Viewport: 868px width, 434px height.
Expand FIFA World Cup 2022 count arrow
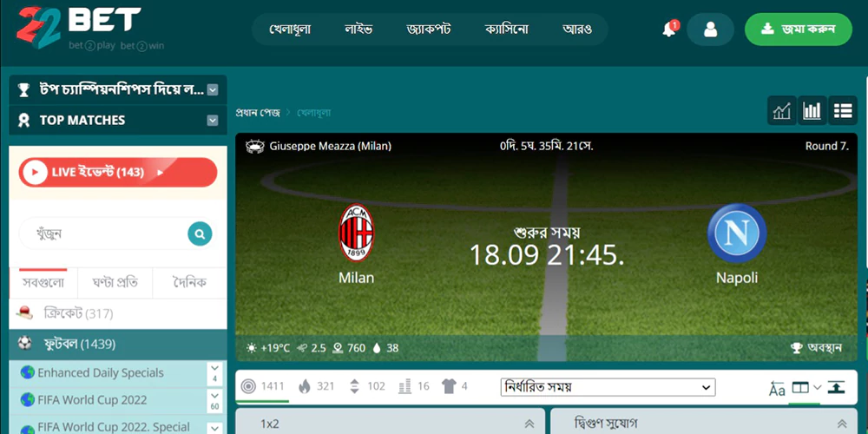tap(214, 401)
